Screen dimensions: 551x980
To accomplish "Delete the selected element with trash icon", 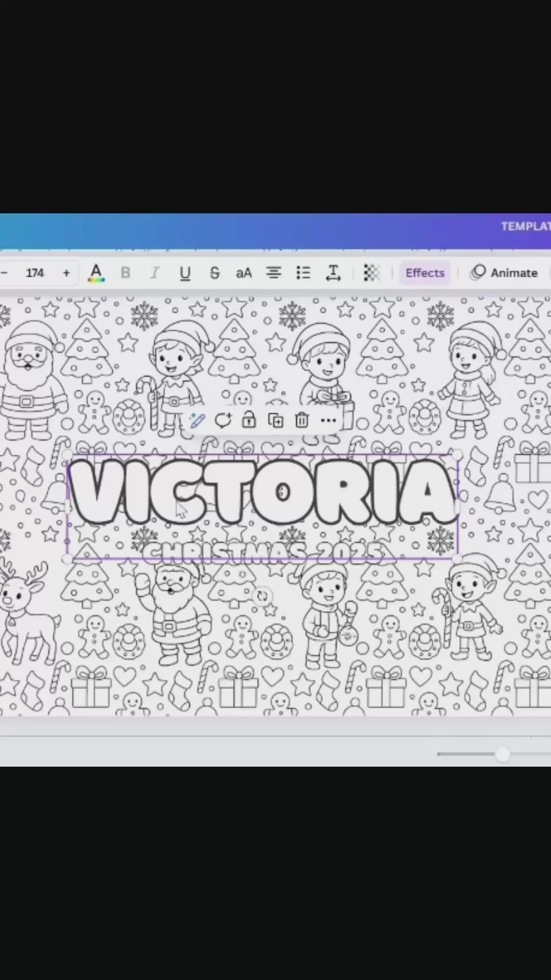I will (x=302, y=421).
